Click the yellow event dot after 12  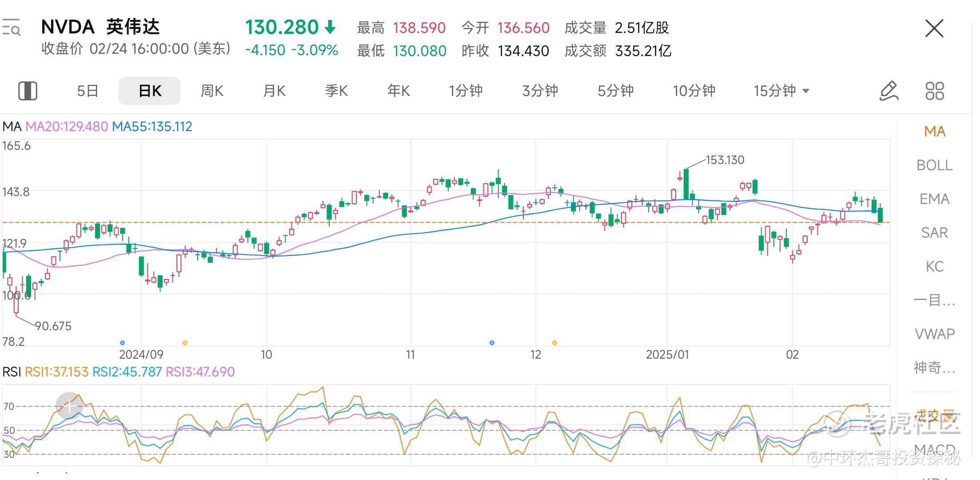click(554, 343)
